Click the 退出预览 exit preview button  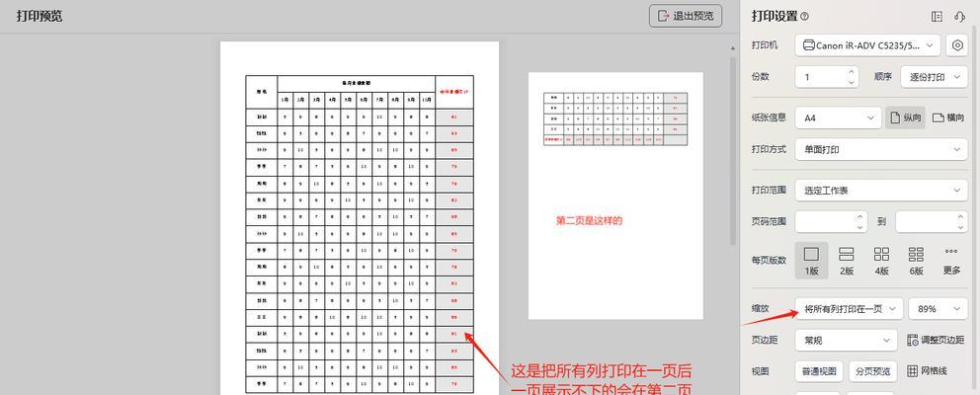(x=686, y=16)
